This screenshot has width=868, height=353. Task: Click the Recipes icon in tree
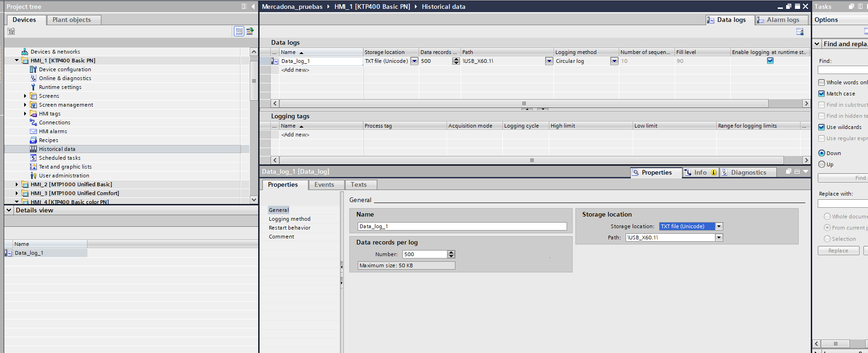[x=33, y=140]
